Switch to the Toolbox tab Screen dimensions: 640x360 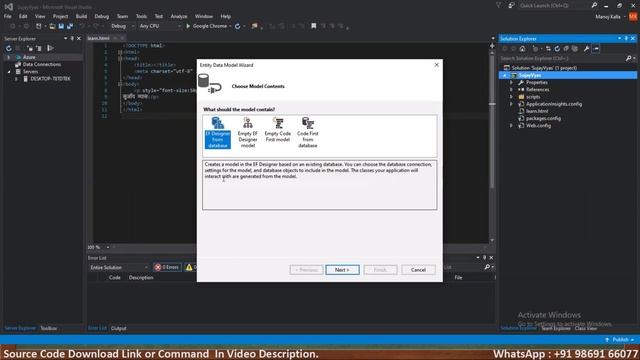[49, 328]
